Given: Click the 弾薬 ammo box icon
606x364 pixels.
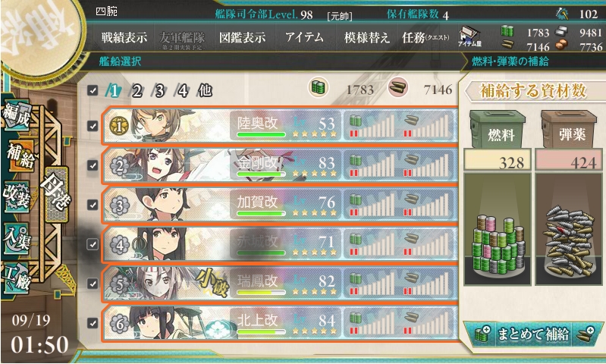Looking at the screenshot, I should click(x=569, y=129).
